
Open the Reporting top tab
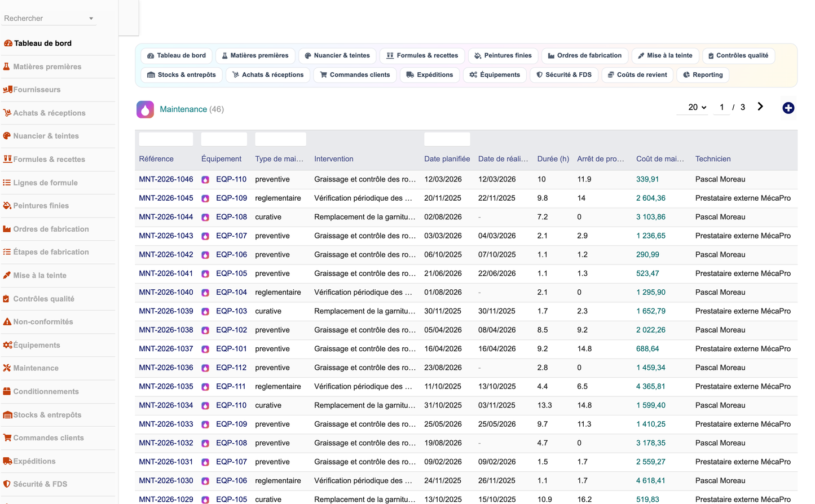click(x=703, y=75)
